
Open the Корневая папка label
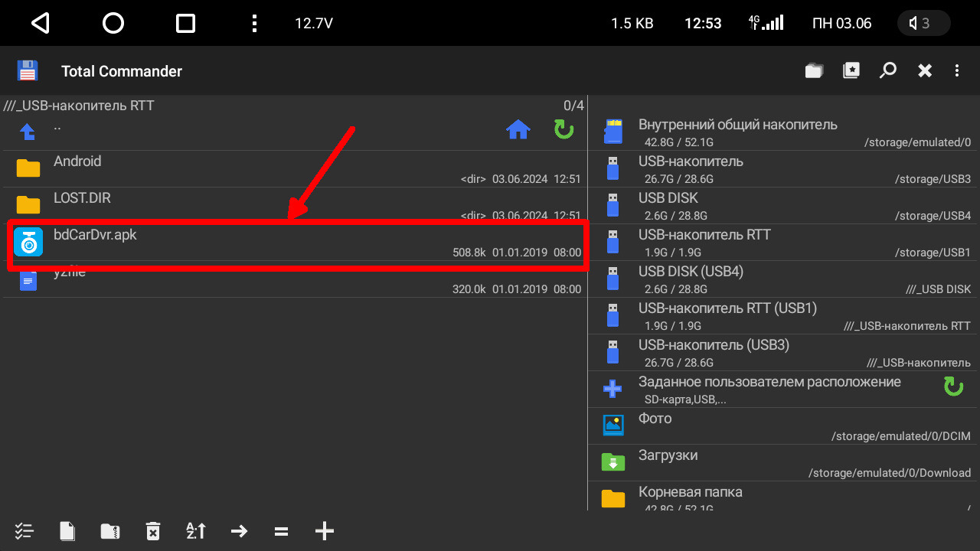[691, 492]
